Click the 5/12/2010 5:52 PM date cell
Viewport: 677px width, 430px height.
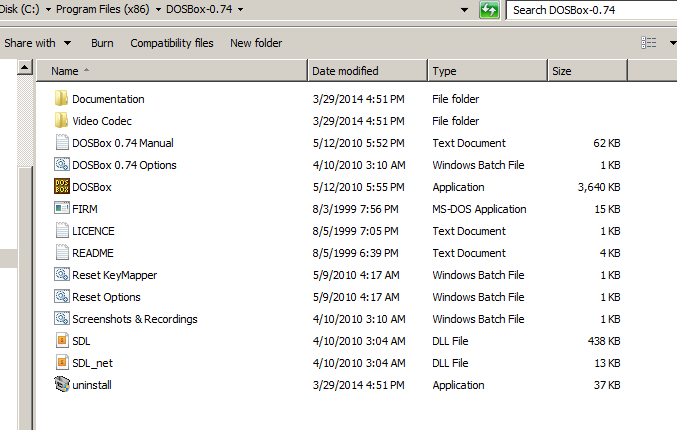point(358,143)
